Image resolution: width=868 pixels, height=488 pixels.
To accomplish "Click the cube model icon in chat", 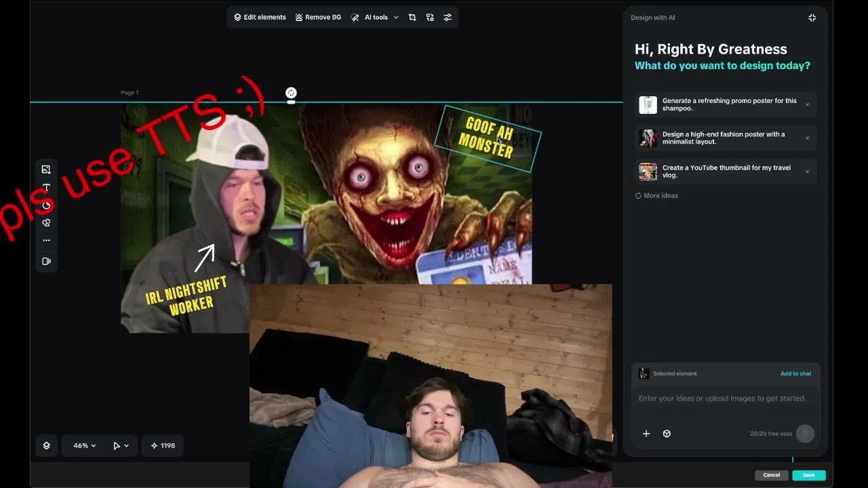I will tap(667, 434).
